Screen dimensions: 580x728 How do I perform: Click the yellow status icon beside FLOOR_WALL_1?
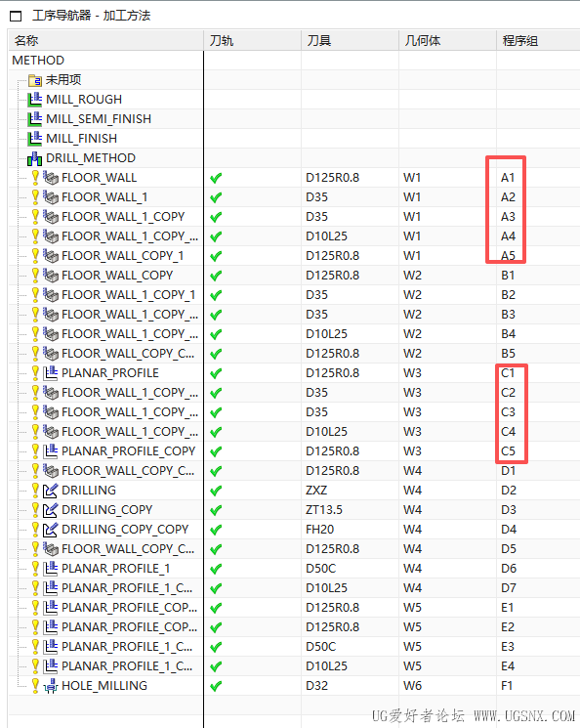coord(35,196)
